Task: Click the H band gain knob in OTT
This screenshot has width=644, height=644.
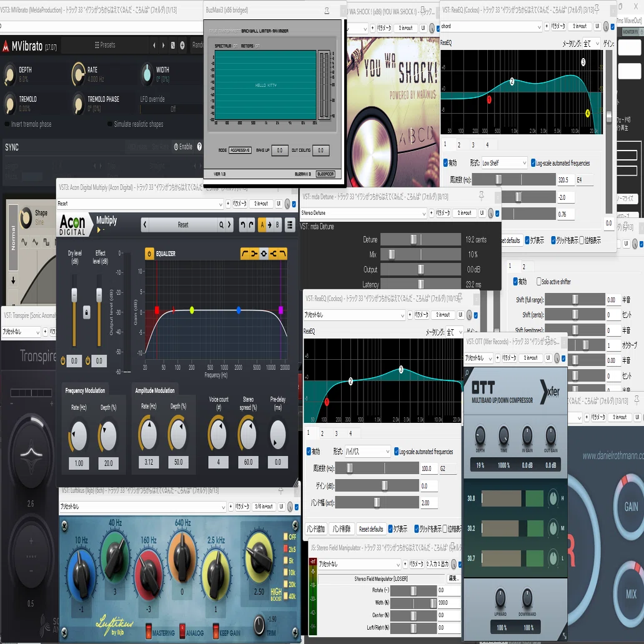Action: [553, 498]
